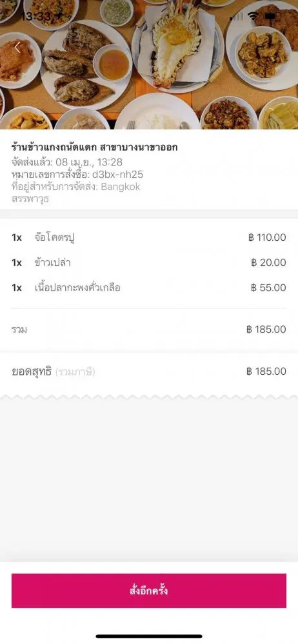
Task: Tap the Wi-Fi status icon
Action: point(253,17)
